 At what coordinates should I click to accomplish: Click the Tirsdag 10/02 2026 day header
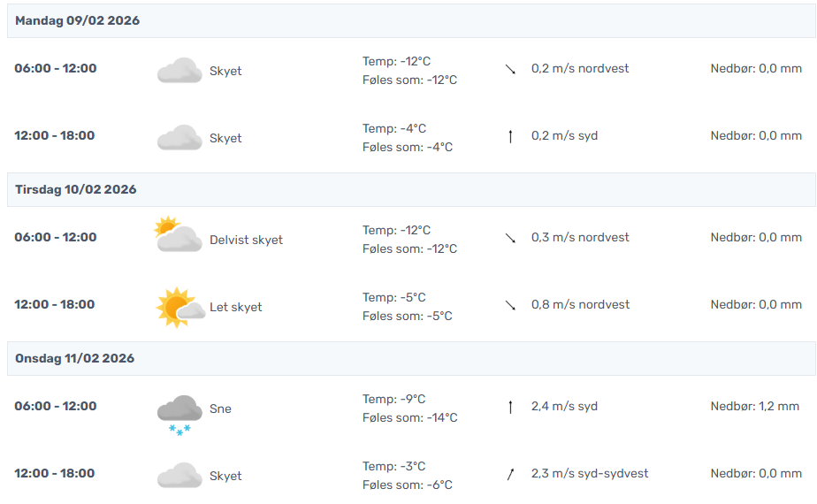(x=76, y=189)
